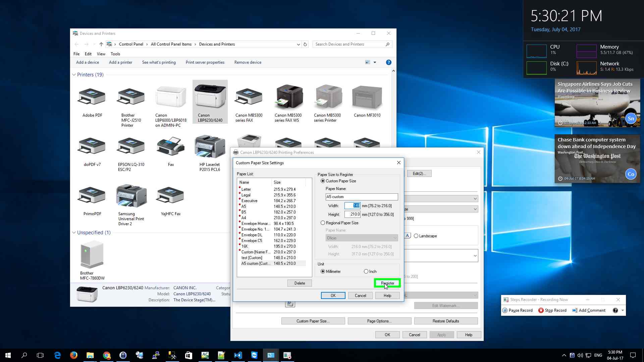Click the Width value field
644x362 pixels.
tap(353, 205)
